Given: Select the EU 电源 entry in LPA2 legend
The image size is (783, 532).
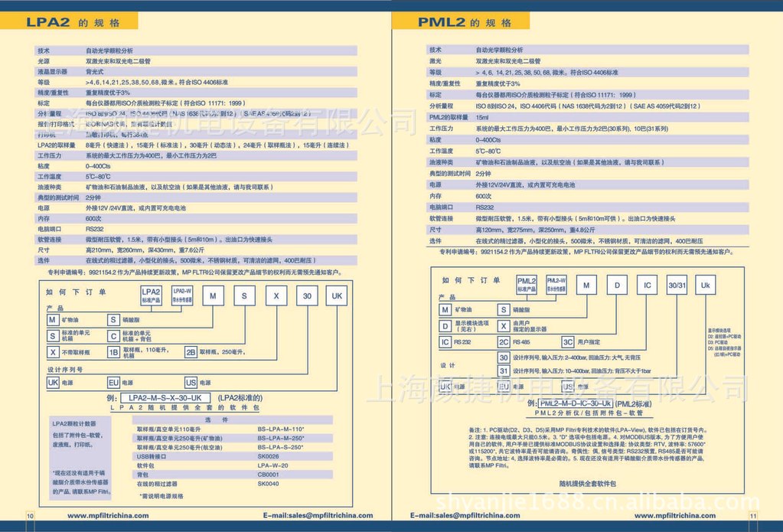Looking at the screenshot, I should point(120,383).
